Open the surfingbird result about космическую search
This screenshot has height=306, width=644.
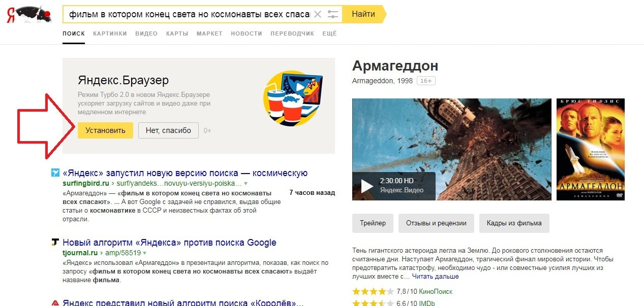pos(185,173)
